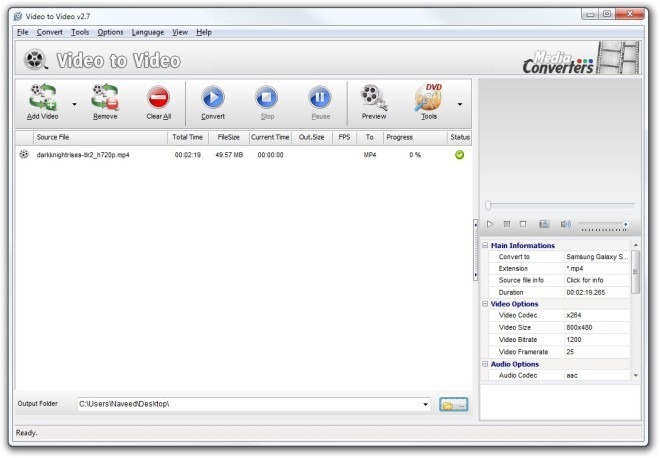Click the browse output folder button

(x=453, y=405)
